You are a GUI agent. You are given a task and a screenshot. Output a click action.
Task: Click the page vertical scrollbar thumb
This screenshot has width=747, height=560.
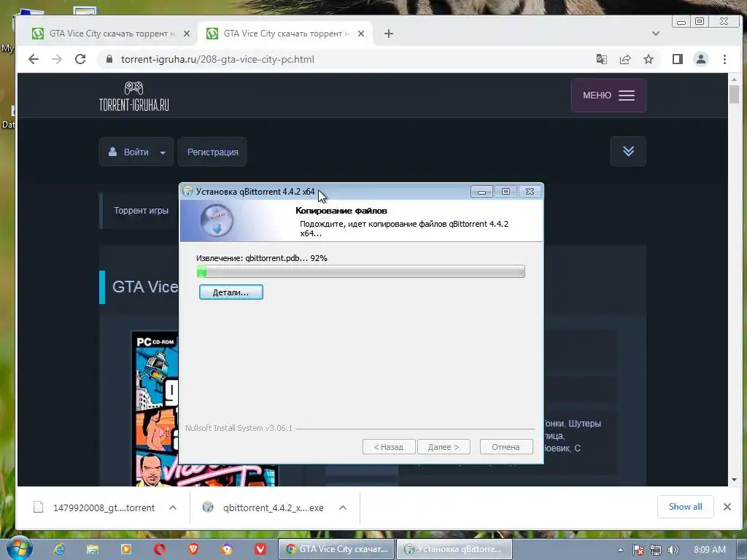pos(734,94)
